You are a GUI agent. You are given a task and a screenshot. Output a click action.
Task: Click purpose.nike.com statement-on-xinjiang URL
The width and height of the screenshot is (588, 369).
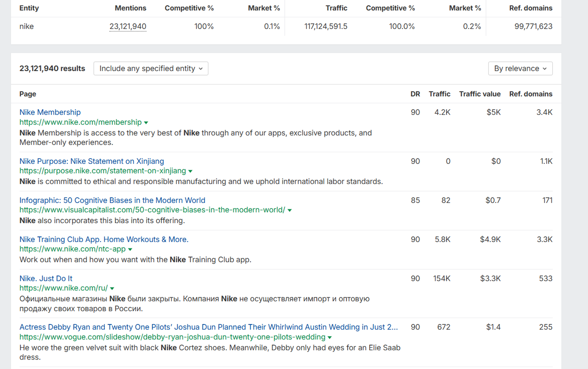coord(103,171)
